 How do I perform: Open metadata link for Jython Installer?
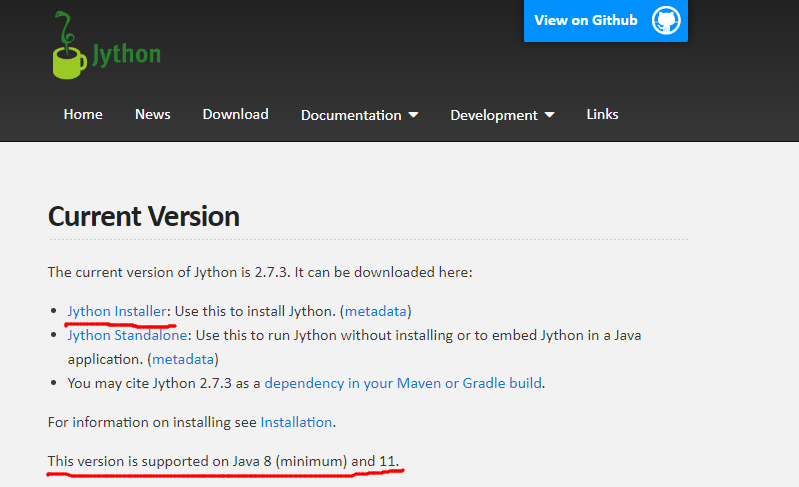click(376, 311)
